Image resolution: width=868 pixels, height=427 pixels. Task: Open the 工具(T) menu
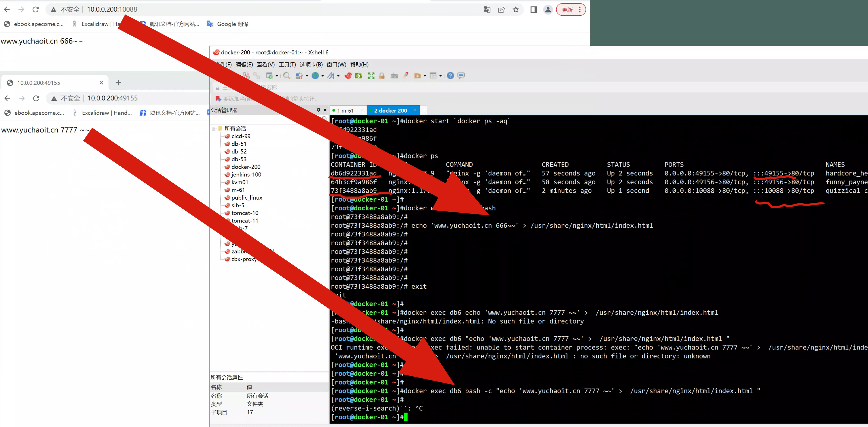tap(287, 64)
